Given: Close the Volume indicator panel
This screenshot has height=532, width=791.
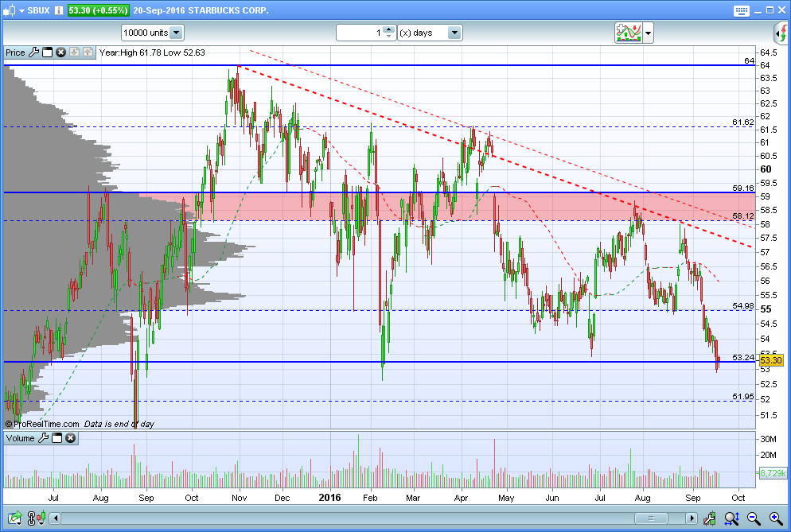Looking at the screenshot, I should click(71, 438).
